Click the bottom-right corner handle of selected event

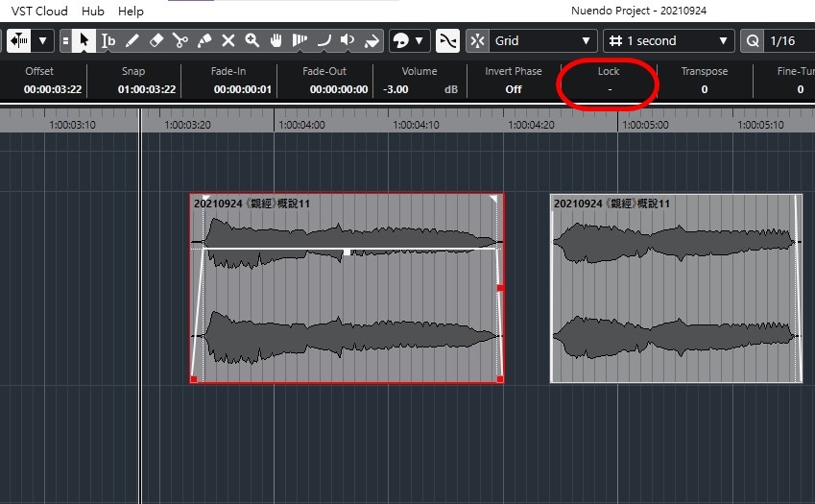coord(500,379)
